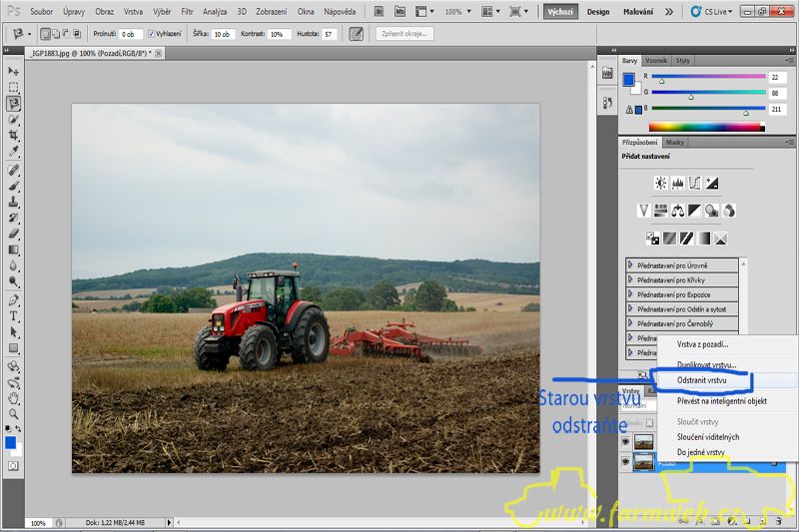Select the Move tool

click(14, 72)
